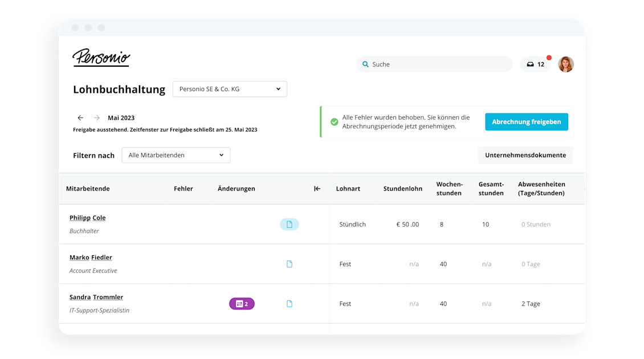Open the inbox showing 12 notifications
The width and height of the screenshot is (644, 359).
[536, 64]
